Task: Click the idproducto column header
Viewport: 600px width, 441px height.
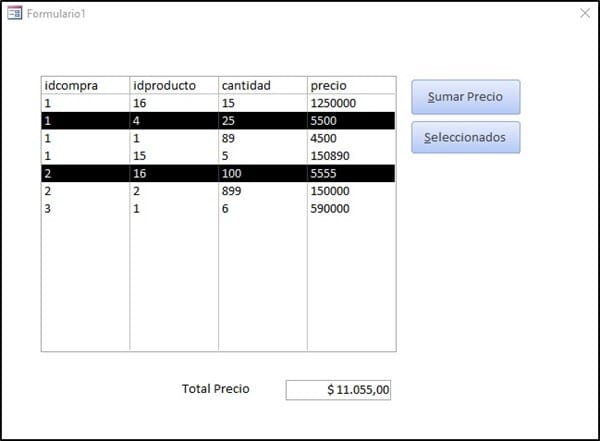Action: (173, 85)
